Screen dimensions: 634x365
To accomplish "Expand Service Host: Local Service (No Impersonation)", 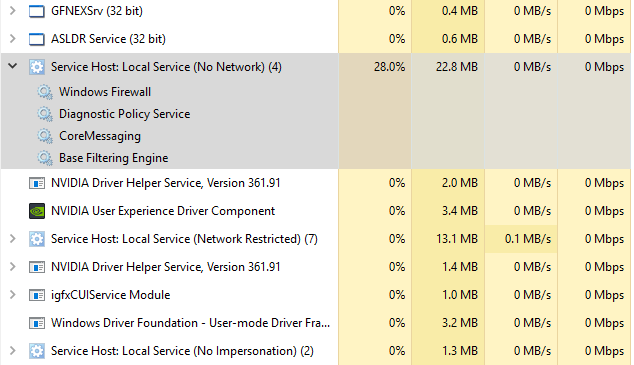I will (13, 351).
